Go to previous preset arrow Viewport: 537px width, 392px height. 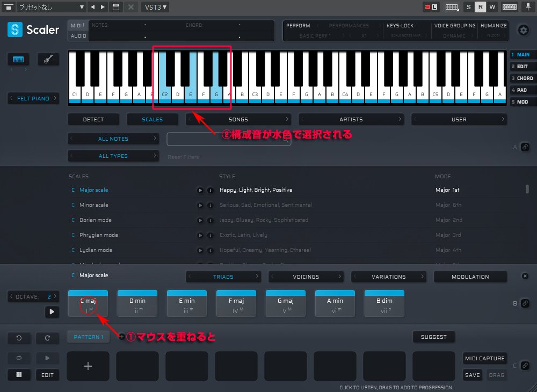[92, 7]
